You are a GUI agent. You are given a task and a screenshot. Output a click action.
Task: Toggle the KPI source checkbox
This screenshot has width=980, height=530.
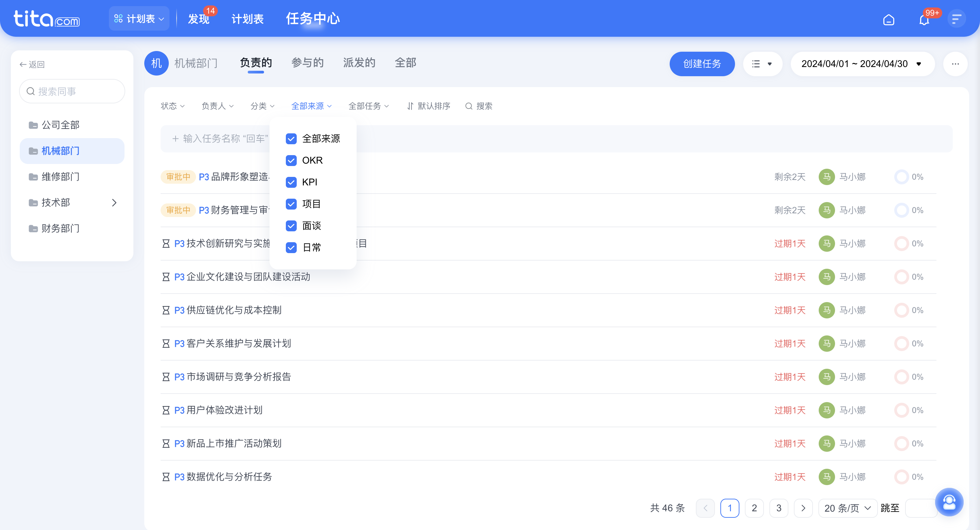point(291,182)
